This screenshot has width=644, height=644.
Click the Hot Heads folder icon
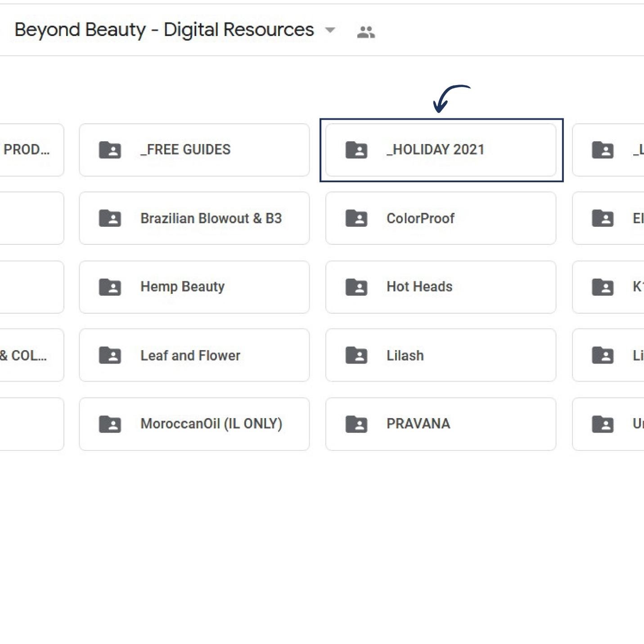(x=356, y=287)
